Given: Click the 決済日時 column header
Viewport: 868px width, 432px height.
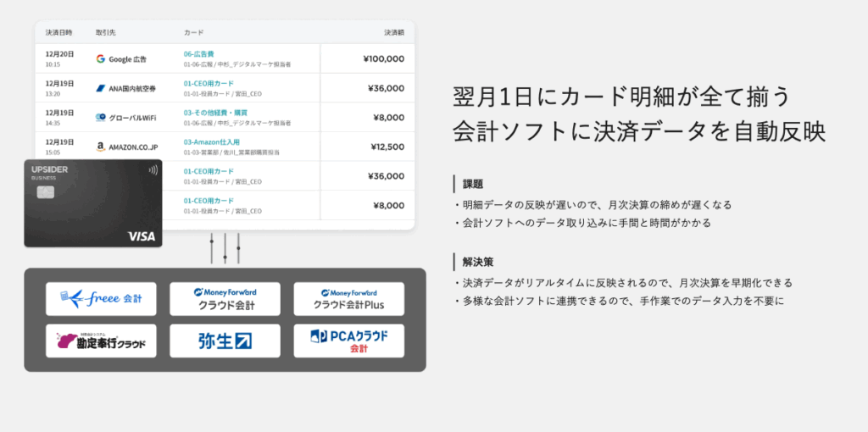Looking at the screenshot, I should 58,32.
